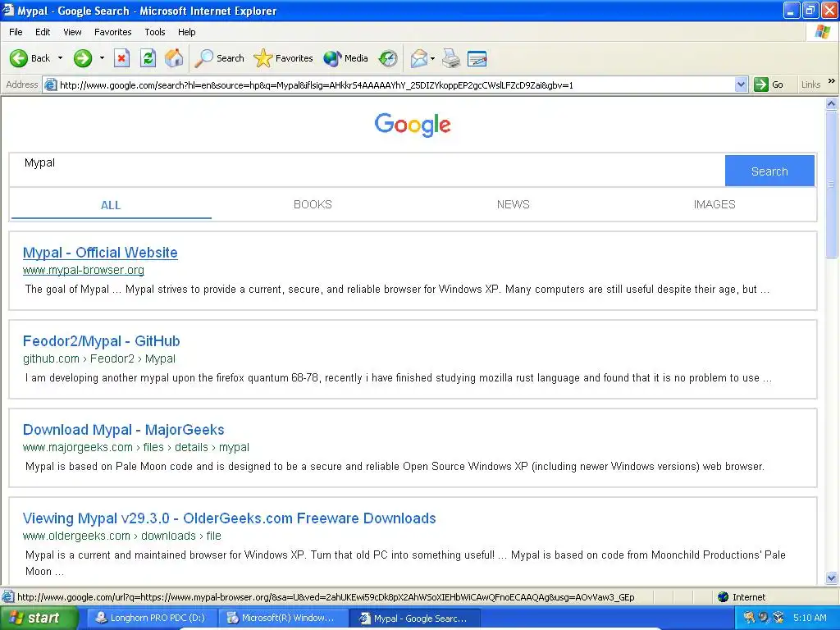The width and height of the screenshot is (840, 630).
Task: Open the Favorites menu
Action: [112, 32]
